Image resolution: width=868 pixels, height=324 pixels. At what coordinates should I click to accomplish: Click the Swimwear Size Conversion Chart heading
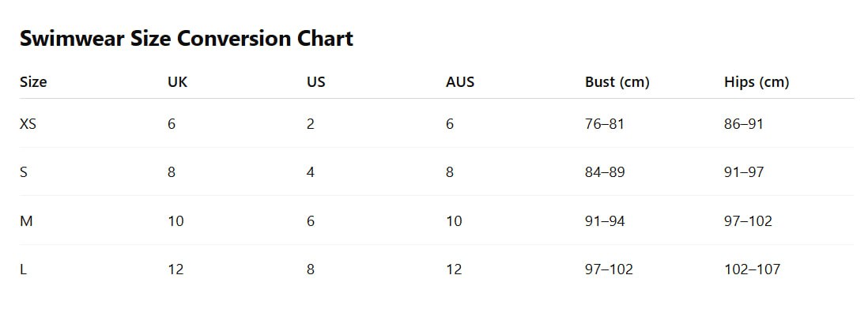point(186,39)
